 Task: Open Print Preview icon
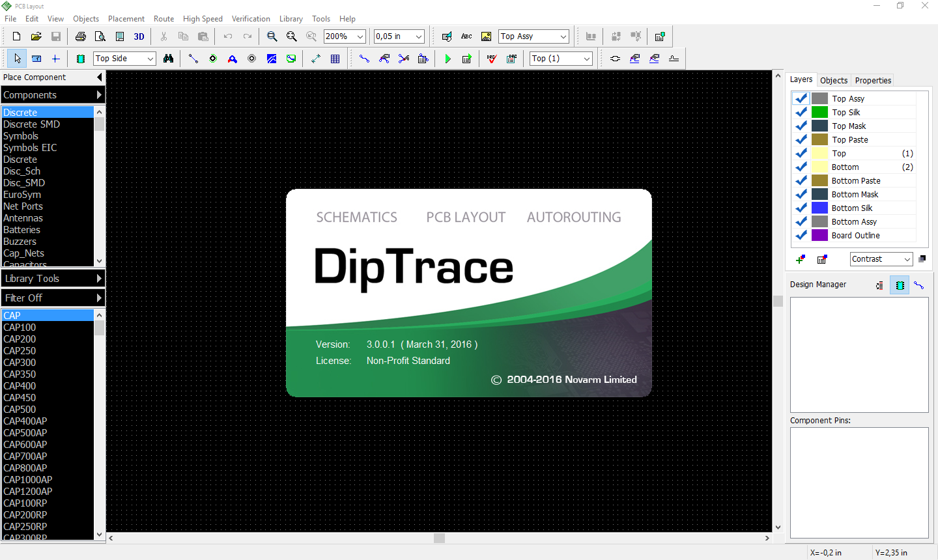(x=100, y=36)
